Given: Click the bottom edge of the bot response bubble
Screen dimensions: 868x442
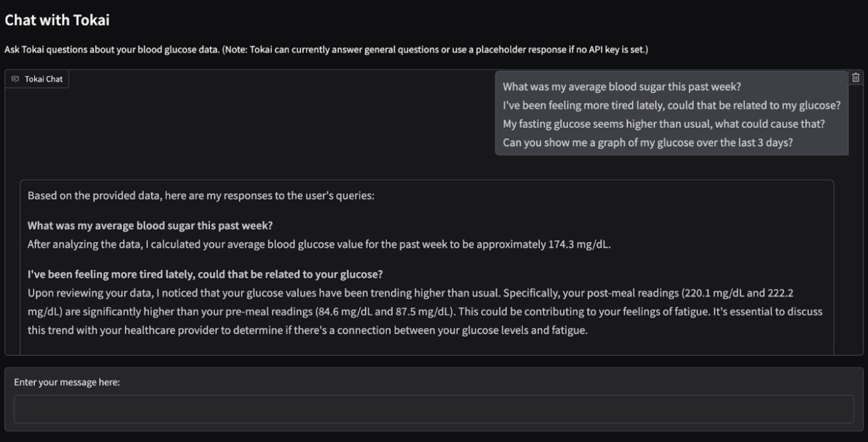Looking at the screenshot, I should [427, 352].
